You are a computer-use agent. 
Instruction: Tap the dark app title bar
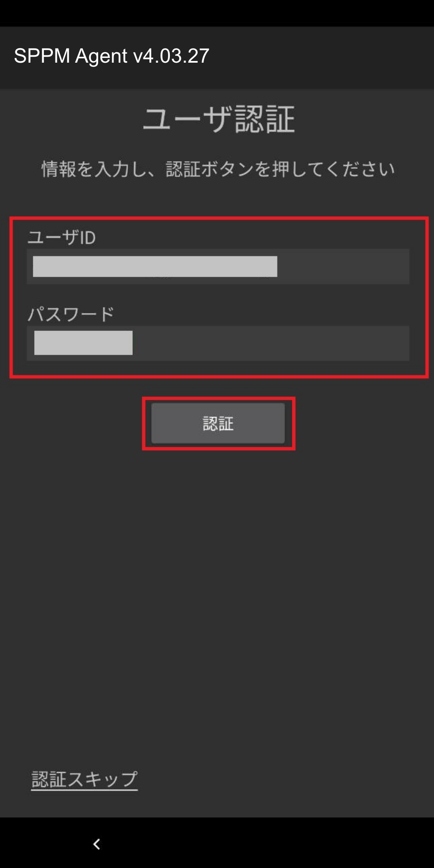pos(320,58)
